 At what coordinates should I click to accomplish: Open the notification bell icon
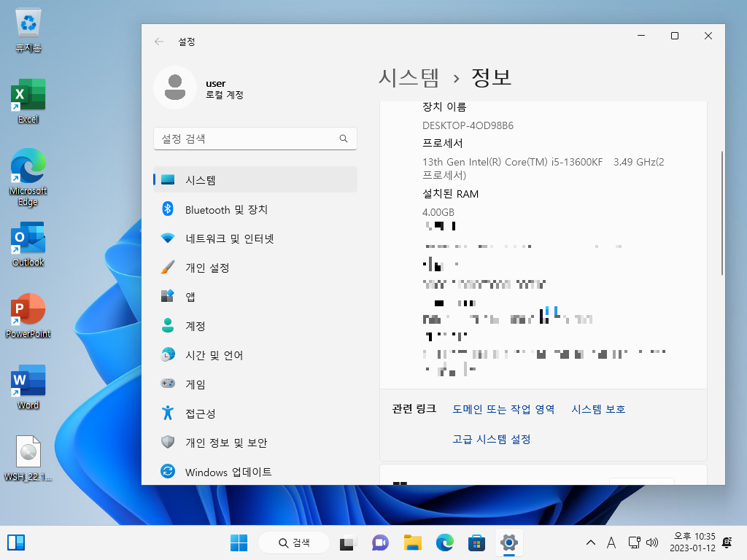727,542
